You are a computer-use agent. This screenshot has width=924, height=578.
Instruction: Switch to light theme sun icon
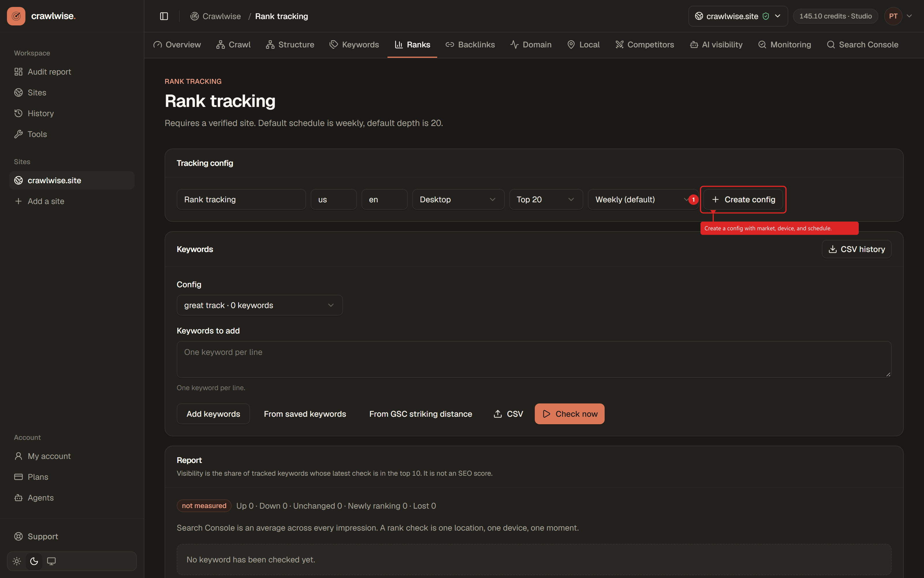tap(17, 561)
